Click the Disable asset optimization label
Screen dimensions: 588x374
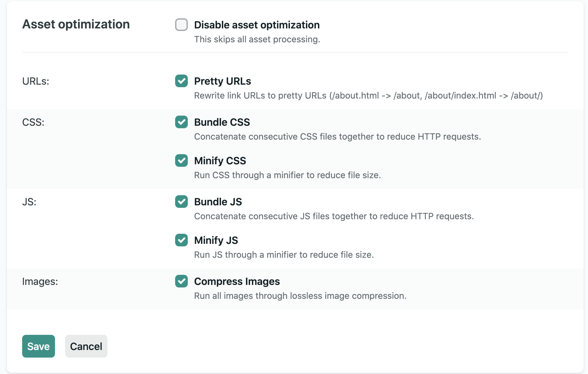(257, 25)
